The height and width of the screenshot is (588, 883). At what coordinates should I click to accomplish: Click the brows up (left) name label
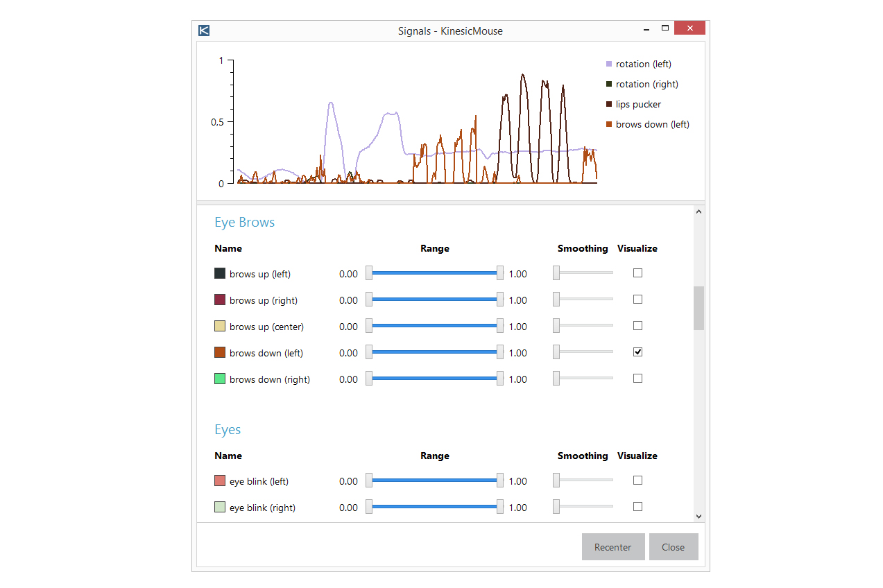point(260,274)
